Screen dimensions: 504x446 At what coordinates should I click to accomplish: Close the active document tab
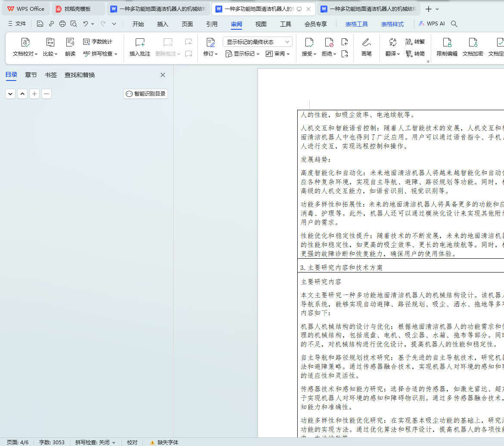click(x=308, y=9)
